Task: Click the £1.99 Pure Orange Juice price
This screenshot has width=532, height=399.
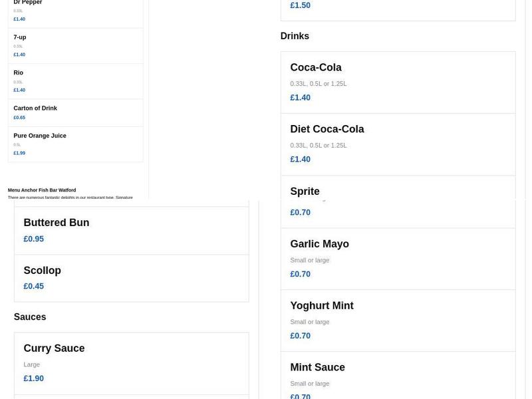Action: [19, 153]
